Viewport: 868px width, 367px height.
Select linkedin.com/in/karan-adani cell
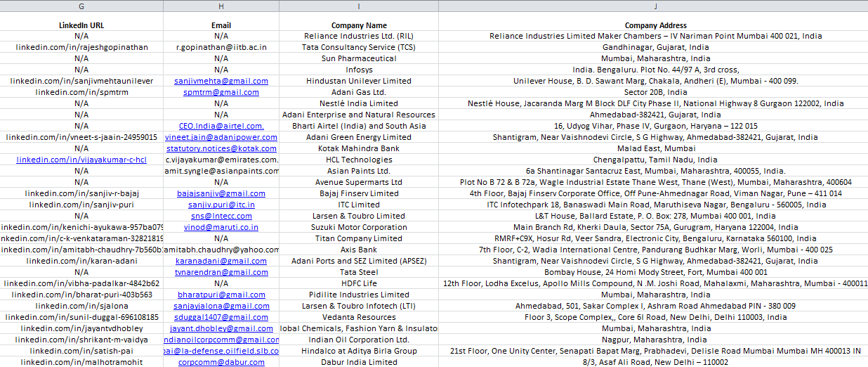[81, 261]
